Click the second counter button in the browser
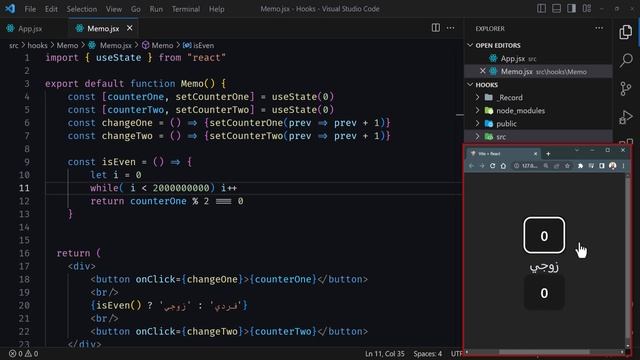Image resolution: width=640 pixels, height=360 pixels. (544, 293)
